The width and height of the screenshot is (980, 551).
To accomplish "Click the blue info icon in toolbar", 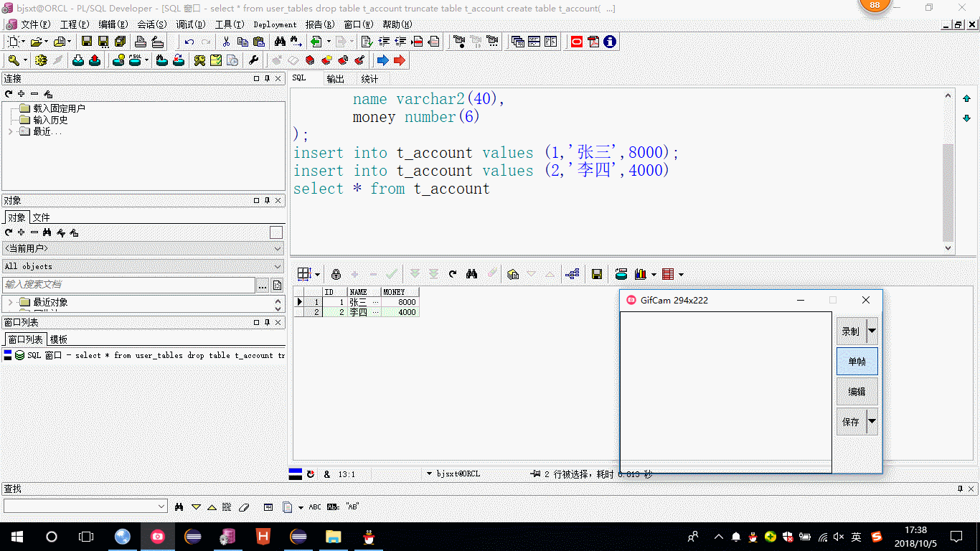I will point(610,42).
